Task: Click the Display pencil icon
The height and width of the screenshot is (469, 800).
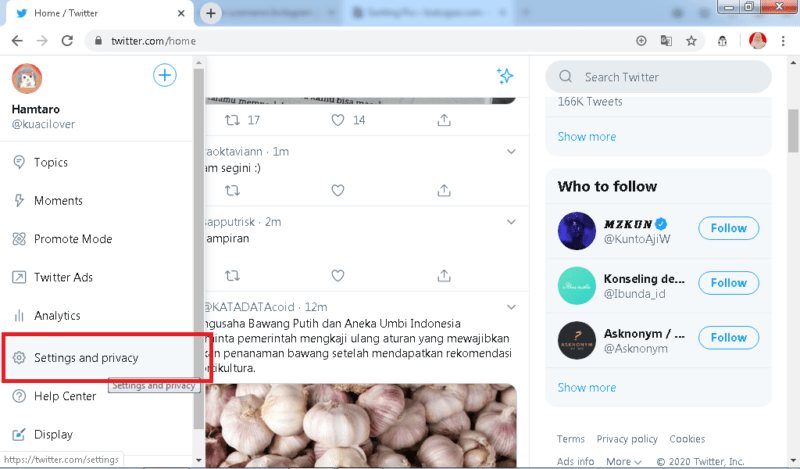Action: point(19,434)
